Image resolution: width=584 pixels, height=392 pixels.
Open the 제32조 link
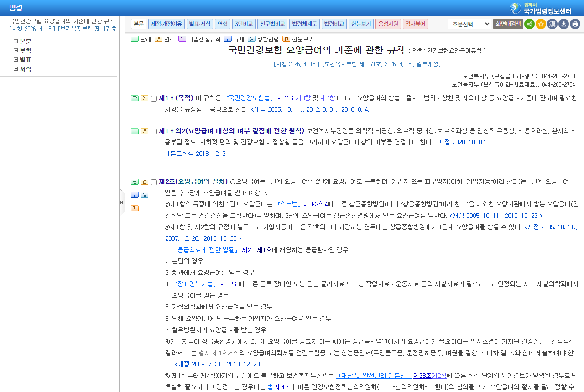(x=229, y=284)
